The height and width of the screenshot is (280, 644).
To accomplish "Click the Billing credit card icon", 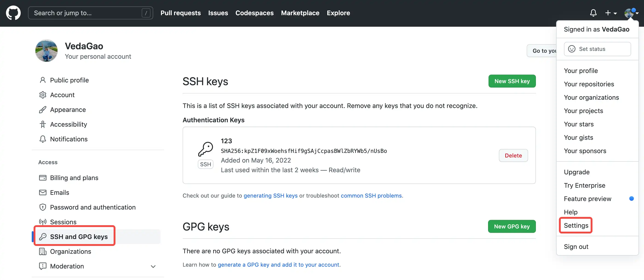I will [x=43, y=178].
